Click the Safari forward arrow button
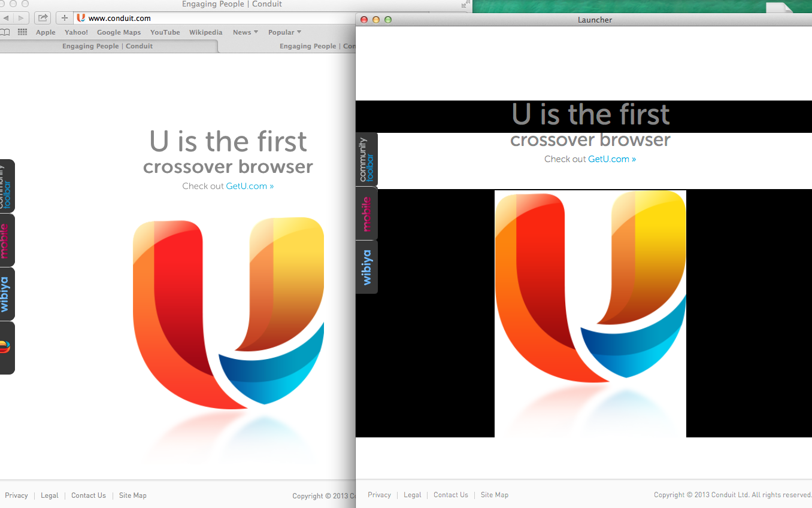Screen dimensions: 812x508 (21, 18)
